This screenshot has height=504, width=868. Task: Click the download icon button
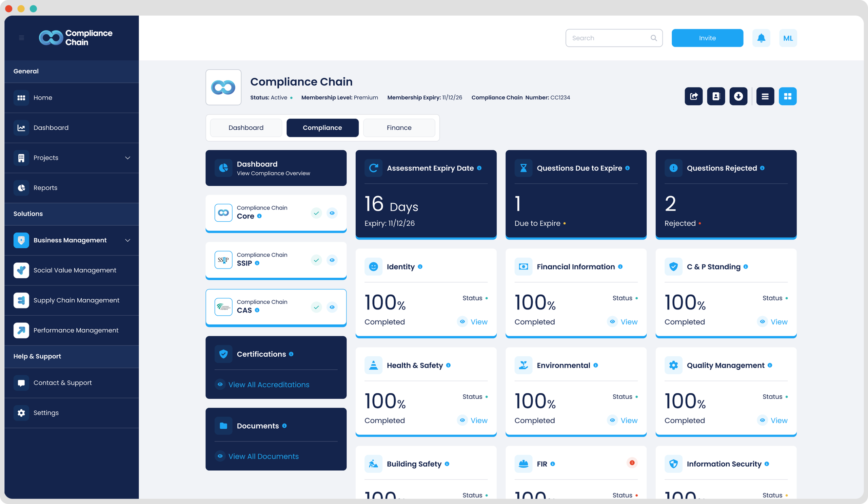738,96
